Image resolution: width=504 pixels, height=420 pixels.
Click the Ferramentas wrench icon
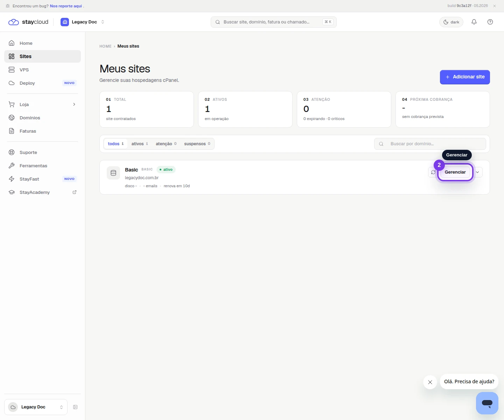pos(12,166)
